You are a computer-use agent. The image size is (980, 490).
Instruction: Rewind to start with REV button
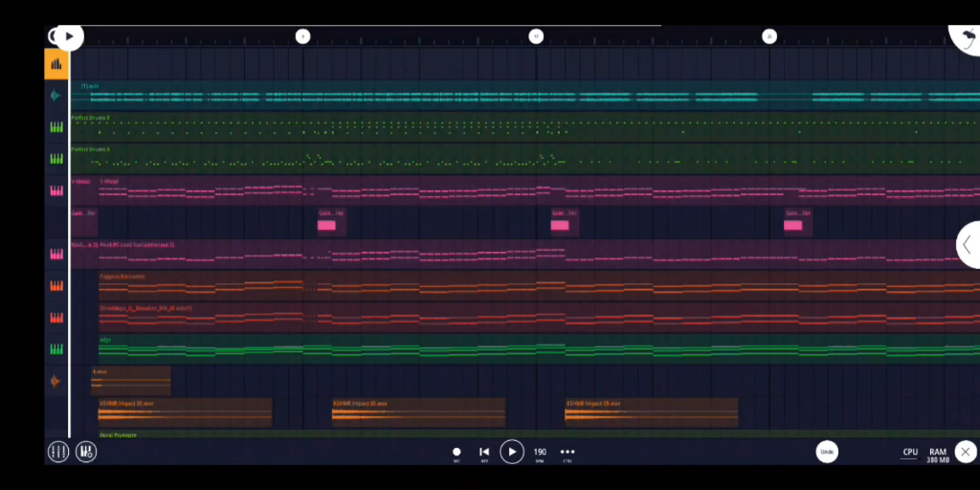484,455
